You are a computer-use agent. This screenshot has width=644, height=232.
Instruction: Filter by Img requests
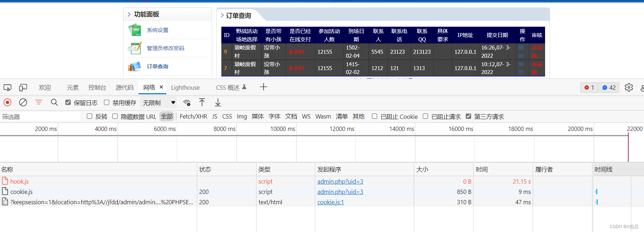pyautogui.click(x=242, y=116)
